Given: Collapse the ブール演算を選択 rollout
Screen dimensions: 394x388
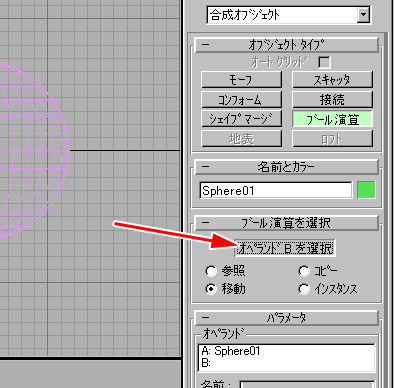Looking at the screenshot, I should [x=286, y=223].
